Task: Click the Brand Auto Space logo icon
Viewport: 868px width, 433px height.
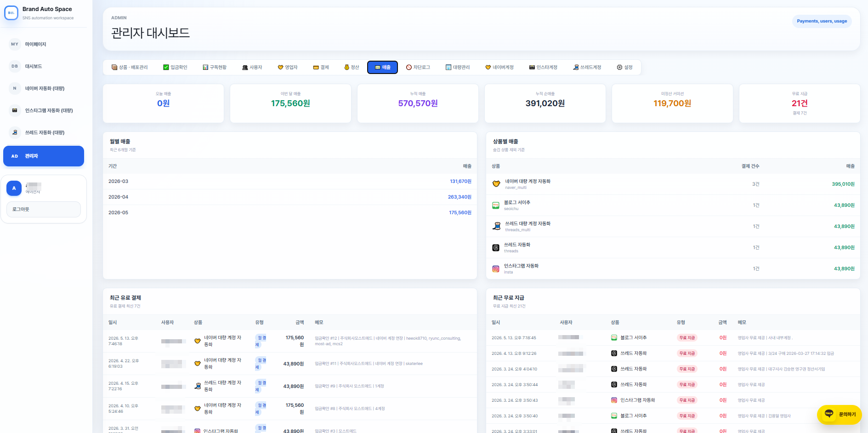Action: tap(11, 13)
